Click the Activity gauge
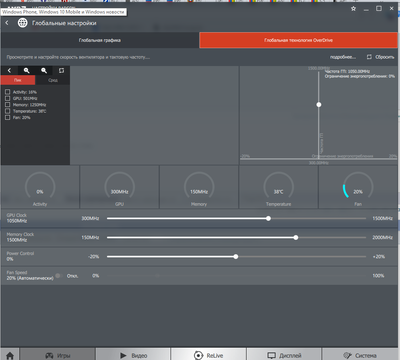400x360 pixels. point(40,188)
